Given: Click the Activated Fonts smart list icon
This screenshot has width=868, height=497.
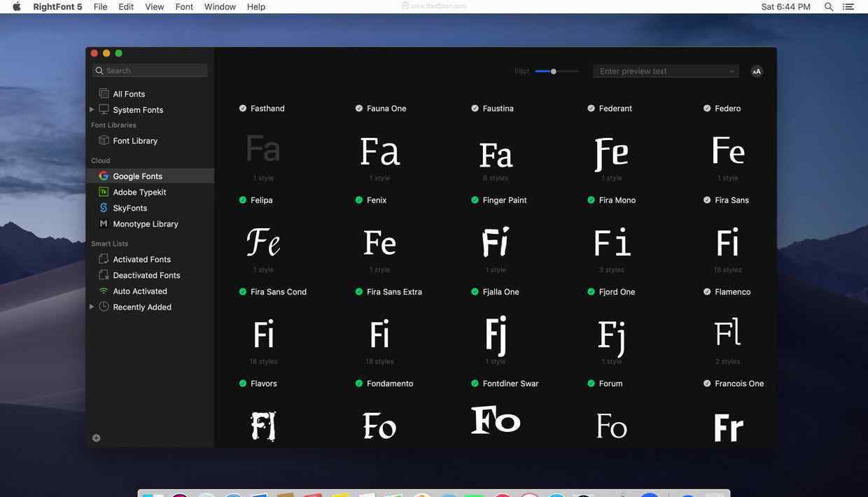Looking at the screenshot, I should (104, 259).
